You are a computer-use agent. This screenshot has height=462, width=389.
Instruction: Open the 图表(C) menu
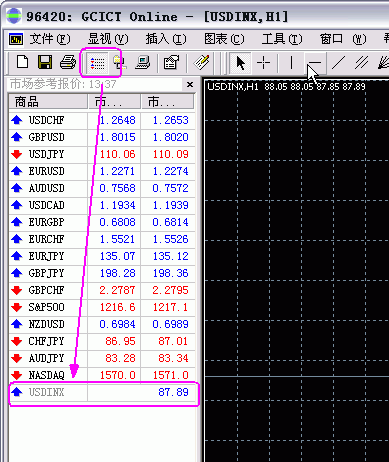pyautogui.click(x=224, y=39)
